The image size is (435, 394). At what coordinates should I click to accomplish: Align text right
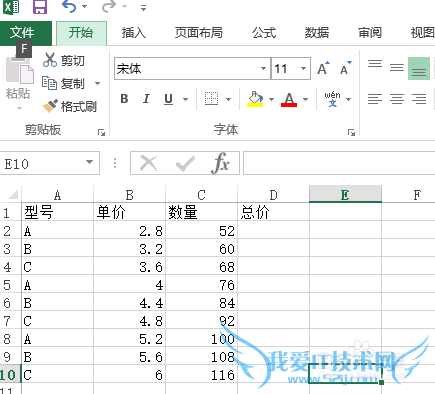point(419,99)
